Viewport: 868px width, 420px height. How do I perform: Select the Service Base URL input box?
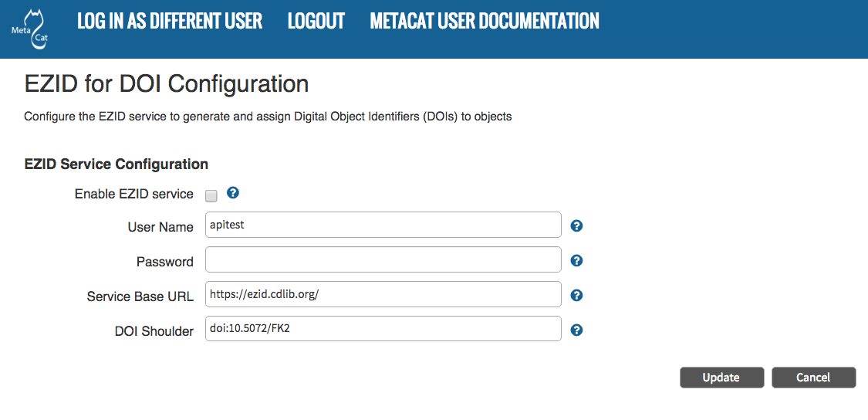(x=383, y=294)
